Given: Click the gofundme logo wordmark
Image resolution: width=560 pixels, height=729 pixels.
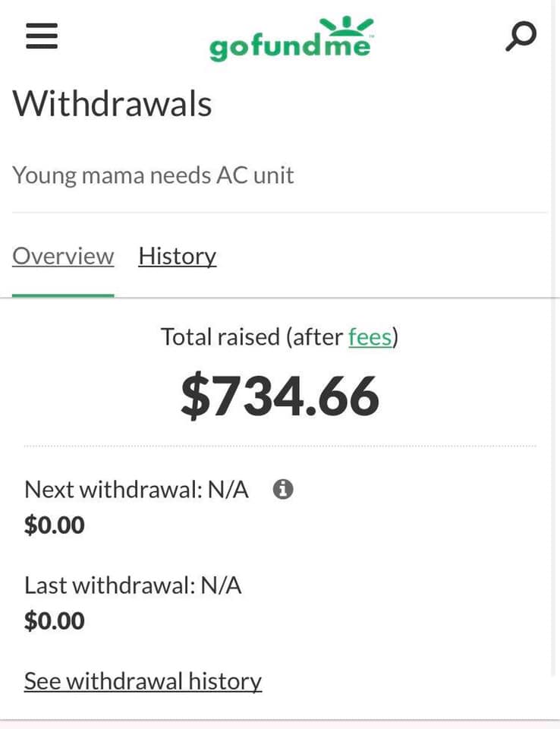Looking at the screenshot, I should tap(290, 47).
